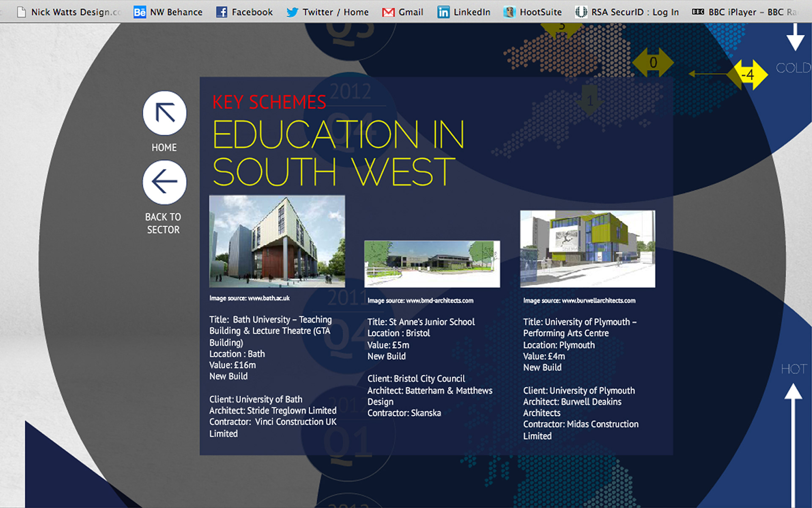Click the BACK TO SECTOR text label
812x508 pixels.
pos(163,223)
